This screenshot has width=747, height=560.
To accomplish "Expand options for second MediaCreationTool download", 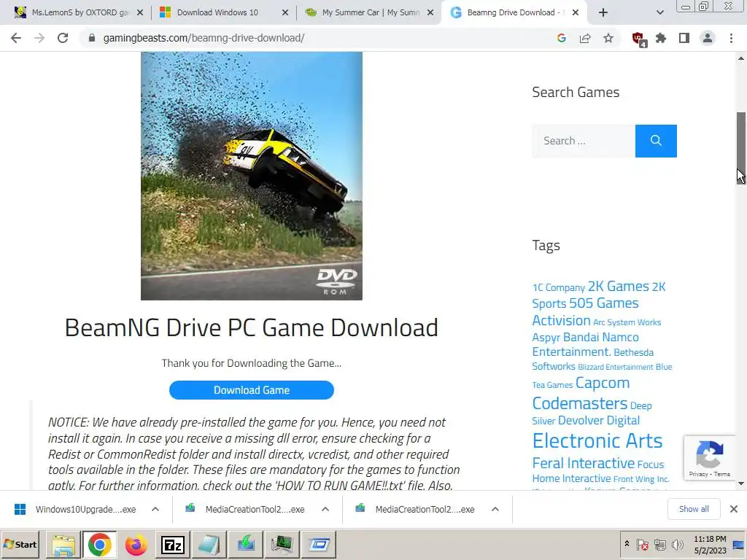I will [495, 510].
